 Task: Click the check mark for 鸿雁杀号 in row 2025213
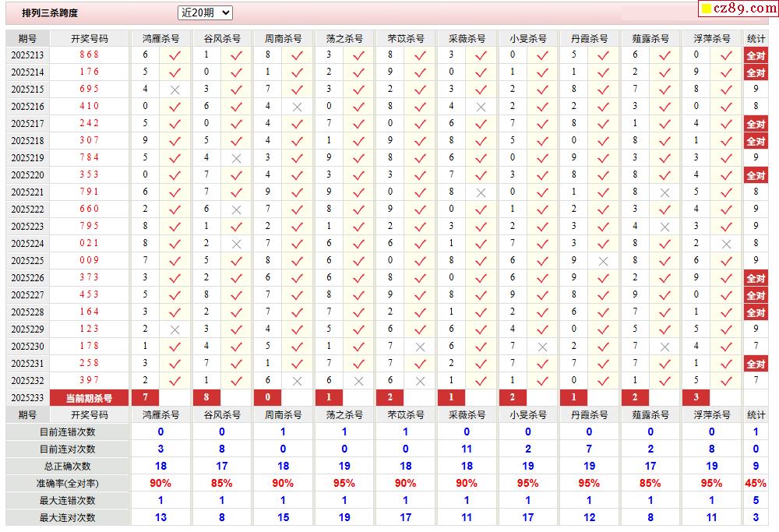(174, 55)
